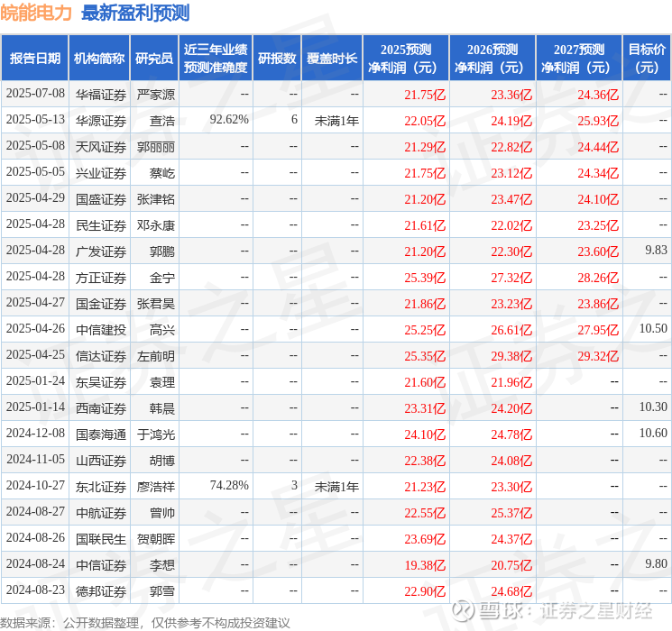
Task: Click the 目标价(元) column header
Action: [647, 59]
